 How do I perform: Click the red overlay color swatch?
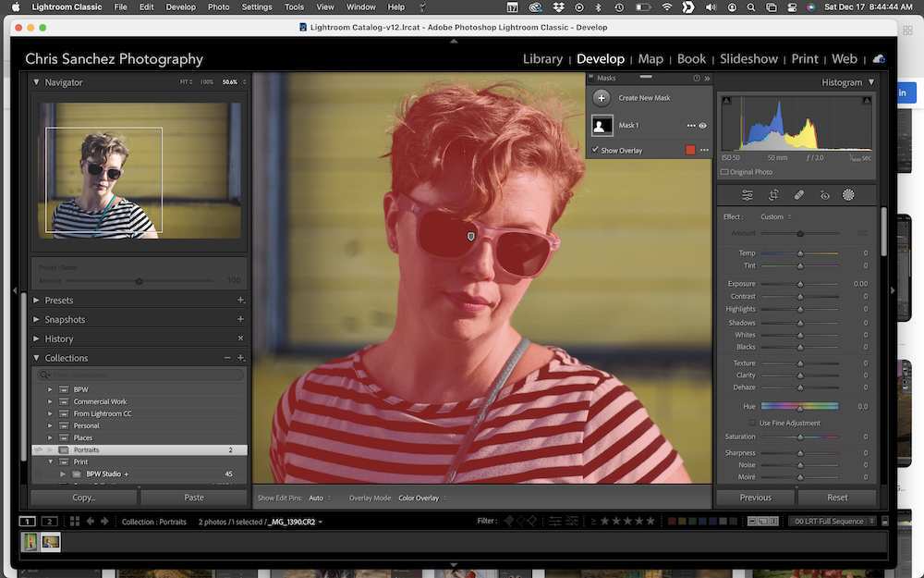(689, 150)
